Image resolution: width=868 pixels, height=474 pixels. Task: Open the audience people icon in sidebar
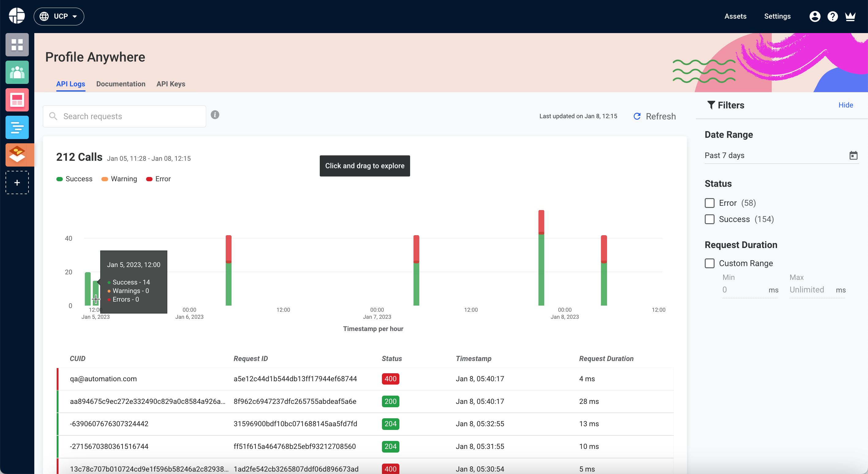17,72
